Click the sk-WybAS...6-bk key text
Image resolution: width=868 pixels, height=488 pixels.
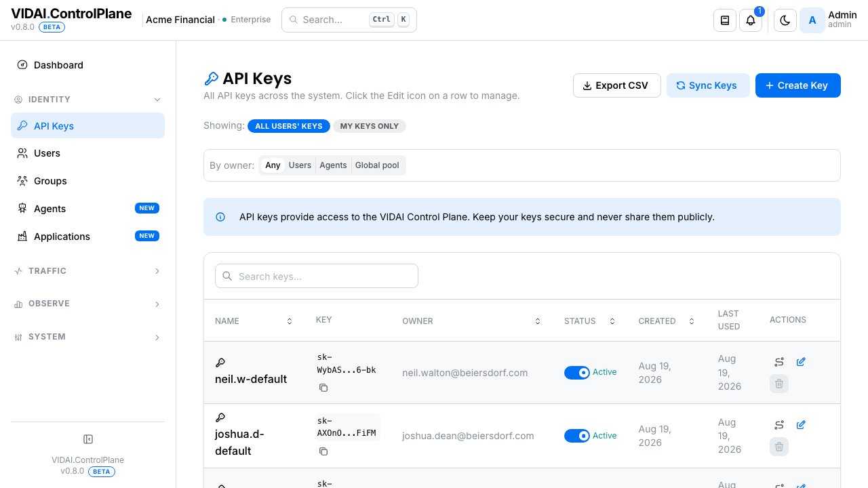347,363
